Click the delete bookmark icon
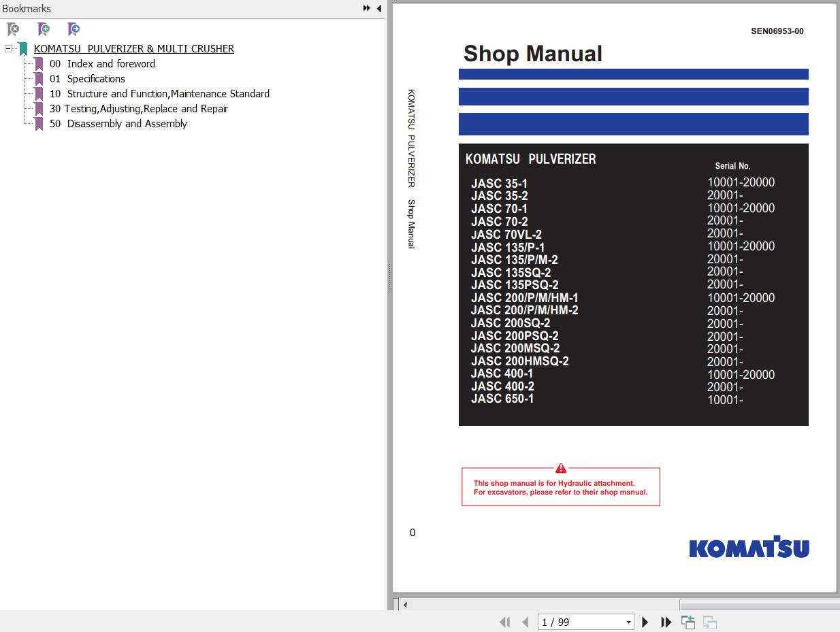840x632 pixels. click(x=13, y=29)
